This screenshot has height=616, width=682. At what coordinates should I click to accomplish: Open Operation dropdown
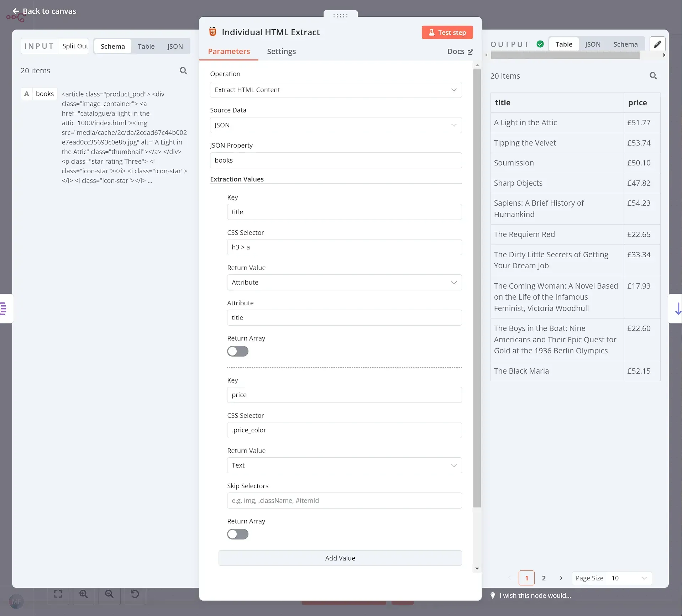336,90
